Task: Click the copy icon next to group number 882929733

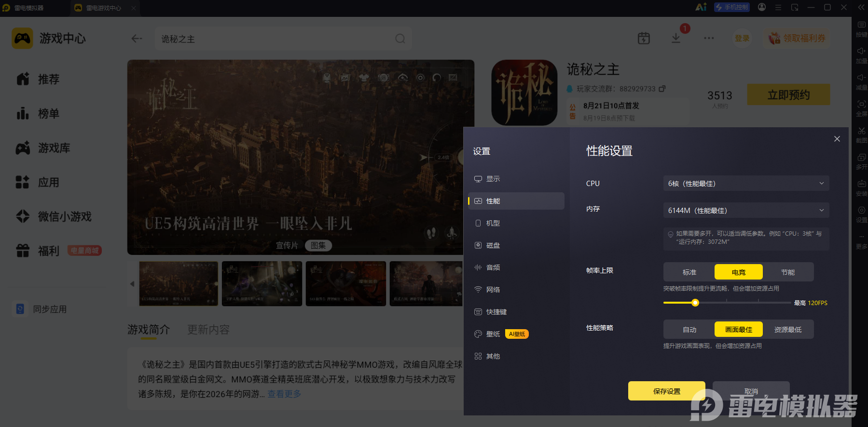Action: tap(662, 89)
